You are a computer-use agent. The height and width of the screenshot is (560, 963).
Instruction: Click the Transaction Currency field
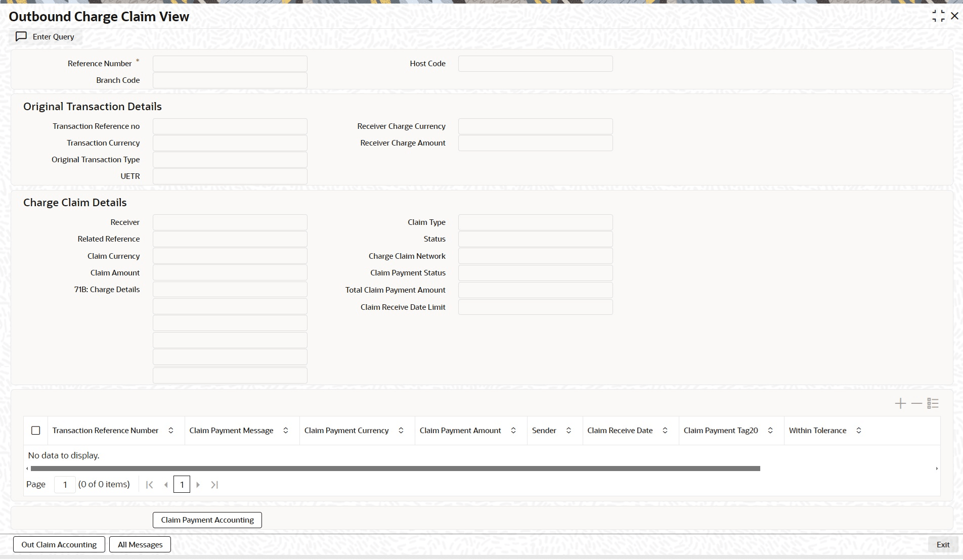230,143
